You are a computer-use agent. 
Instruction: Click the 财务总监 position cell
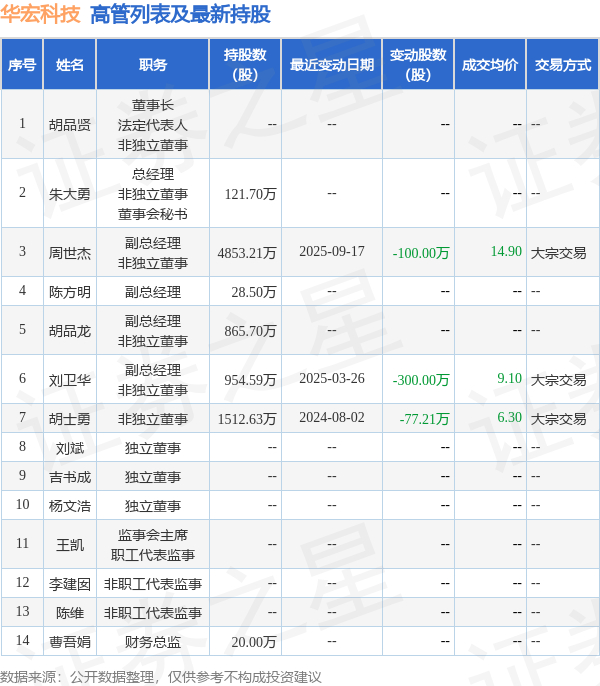pos(153,642)
